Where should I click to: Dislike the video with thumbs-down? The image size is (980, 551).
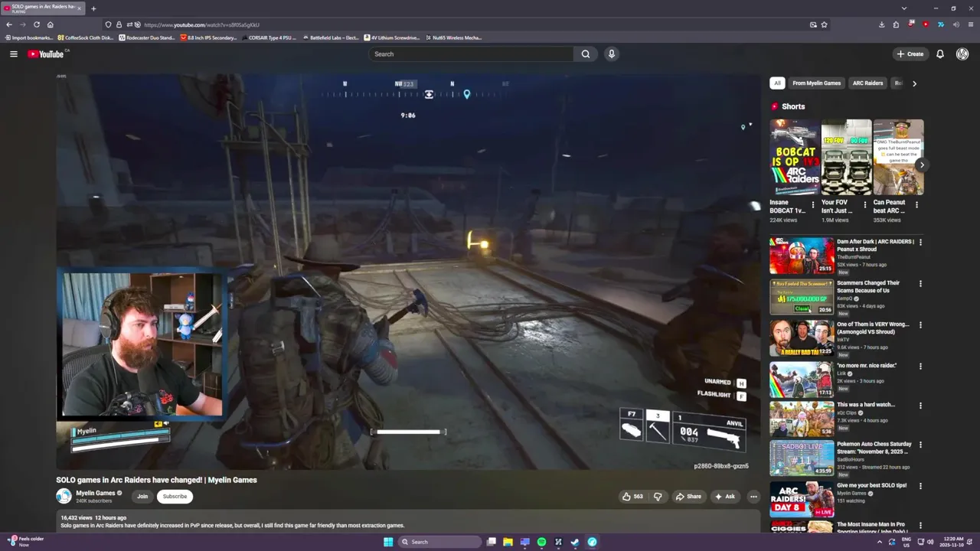coord(657,496)
